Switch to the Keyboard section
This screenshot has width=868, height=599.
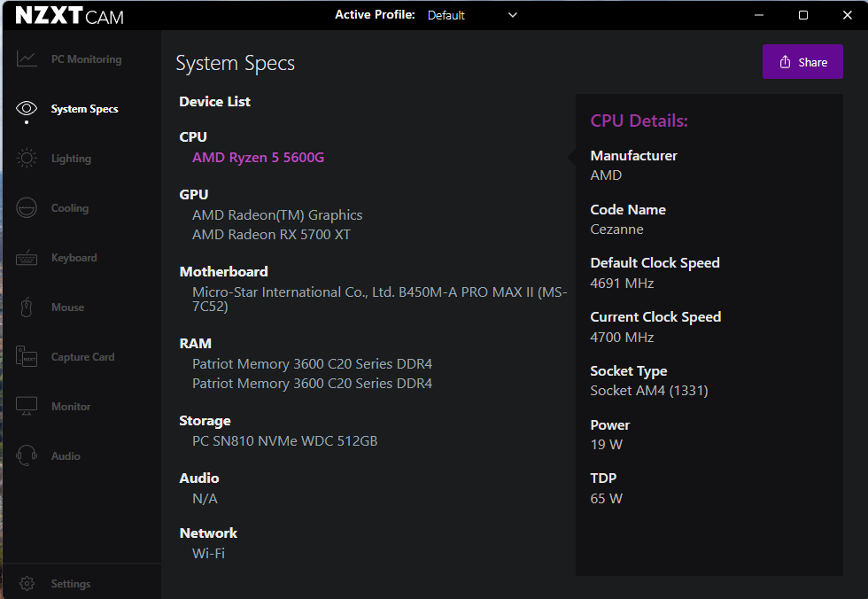pos(74,258)
